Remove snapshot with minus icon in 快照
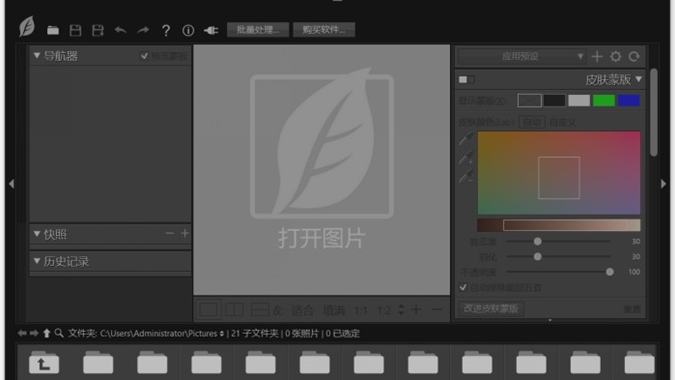The height and width of the screenshot is (380, 675). [x=170, y=233]
